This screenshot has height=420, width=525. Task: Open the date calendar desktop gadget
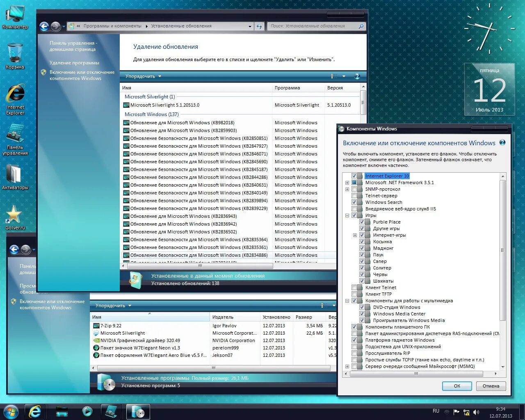point(489,89)
